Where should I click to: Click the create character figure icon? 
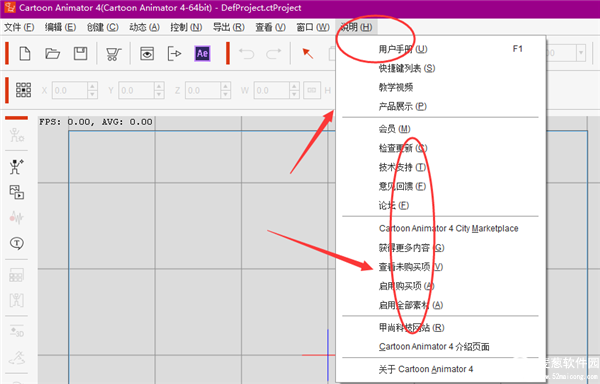coord(16,167)
